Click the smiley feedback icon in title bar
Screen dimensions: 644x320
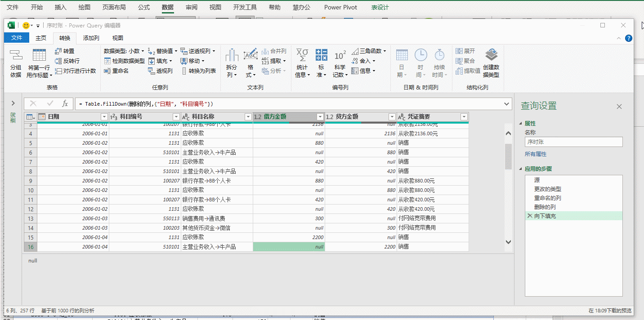[x=27, y=26]
